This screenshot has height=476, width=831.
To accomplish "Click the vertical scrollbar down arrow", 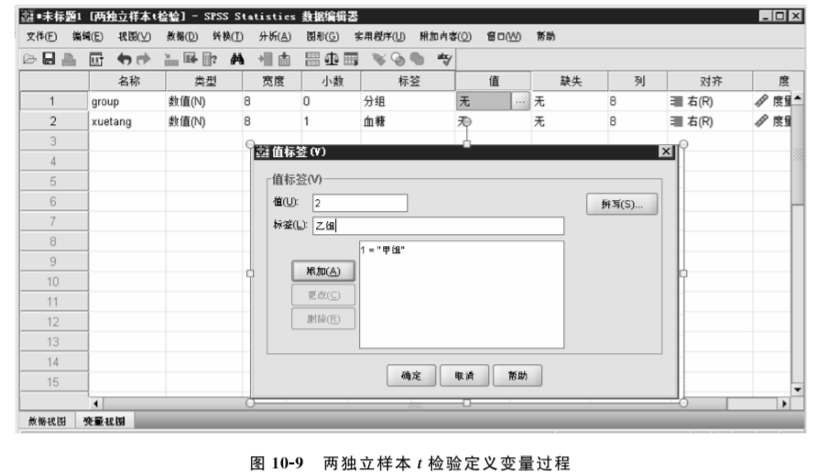I will click(798, 390).
